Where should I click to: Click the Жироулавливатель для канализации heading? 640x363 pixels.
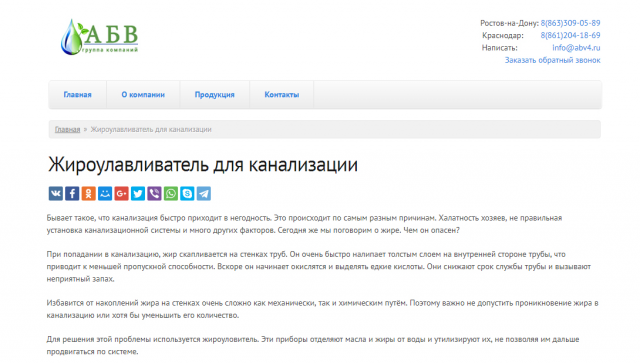(x=203, y=165)
